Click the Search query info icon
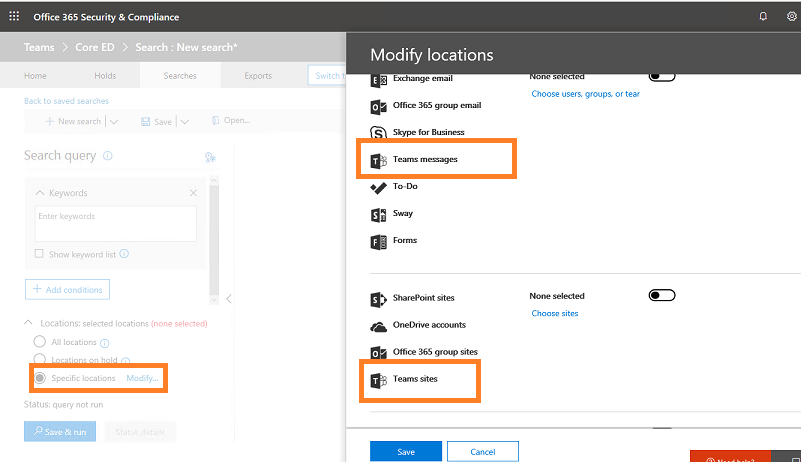Viewport: 801px width, 462px height. pos(108,156)
